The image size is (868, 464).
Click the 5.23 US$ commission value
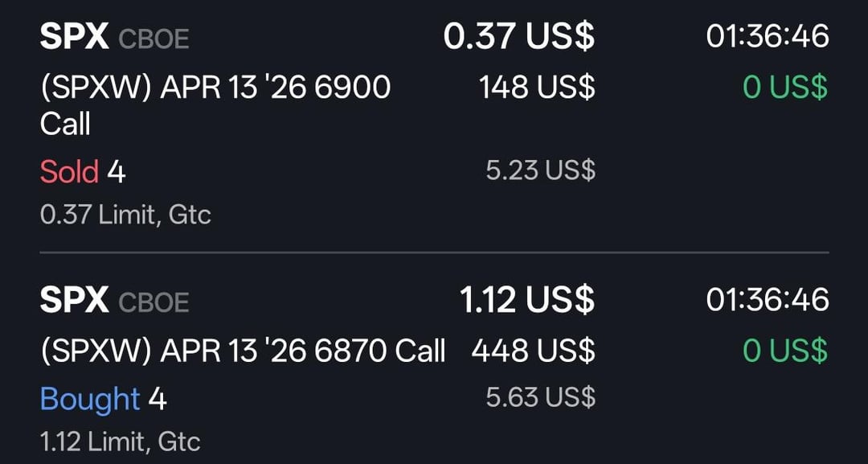[540, 170]
